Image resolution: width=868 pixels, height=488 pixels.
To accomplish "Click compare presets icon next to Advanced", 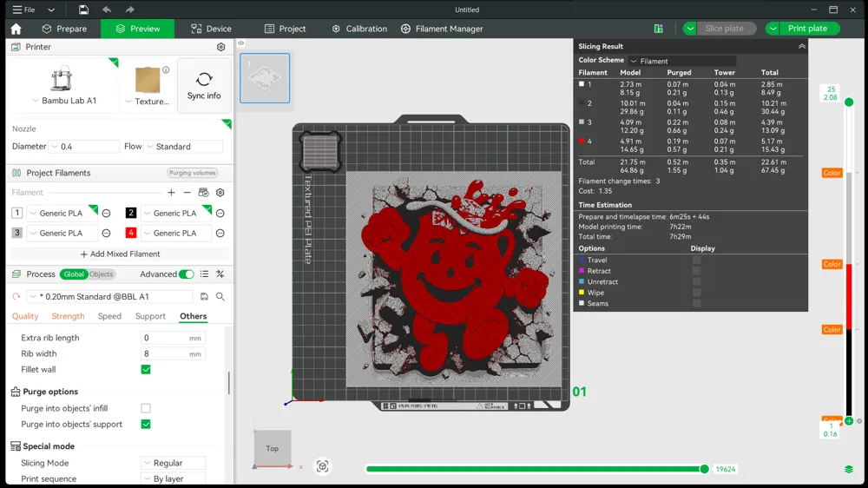I will click(220, 274).
